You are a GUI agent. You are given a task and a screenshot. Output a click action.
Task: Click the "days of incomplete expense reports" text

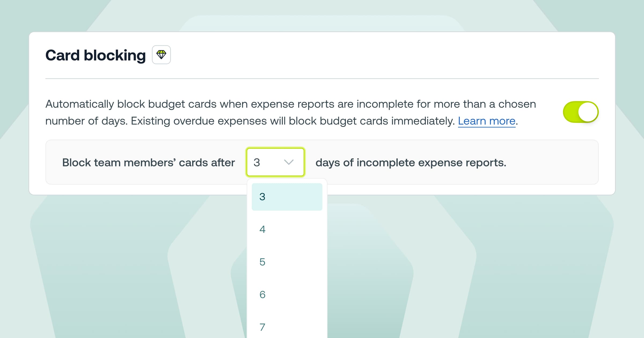click(411, 163)
